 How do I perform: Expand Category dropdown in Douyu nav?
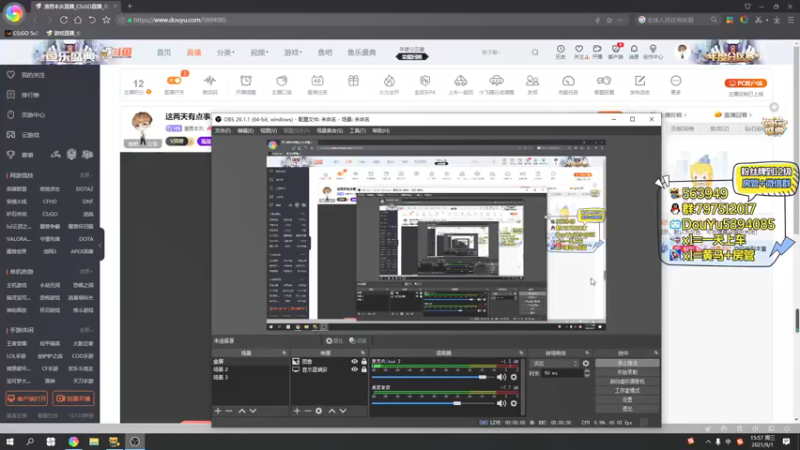[225, 53]
